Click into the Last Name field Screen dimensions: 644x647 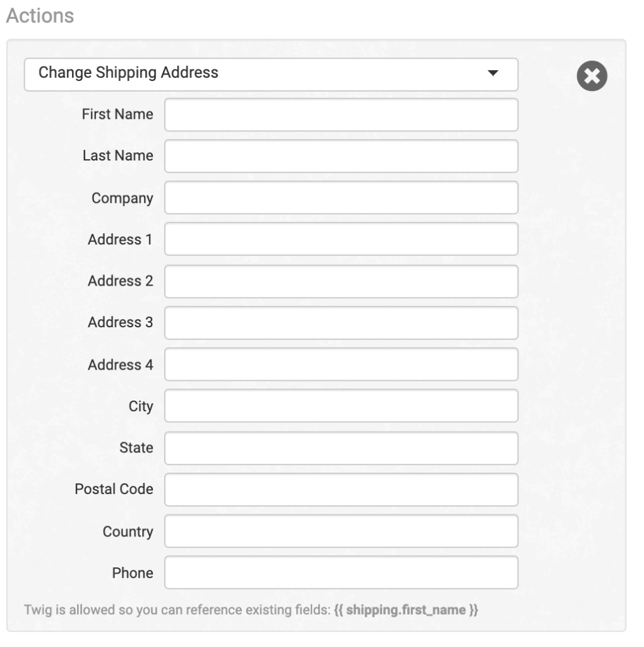[341, 156]
